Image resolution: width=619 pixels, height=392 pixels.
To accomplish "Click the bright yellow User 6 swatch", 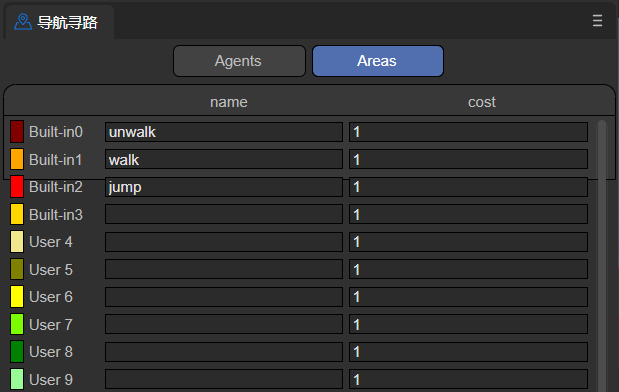I will click(17, 297).
